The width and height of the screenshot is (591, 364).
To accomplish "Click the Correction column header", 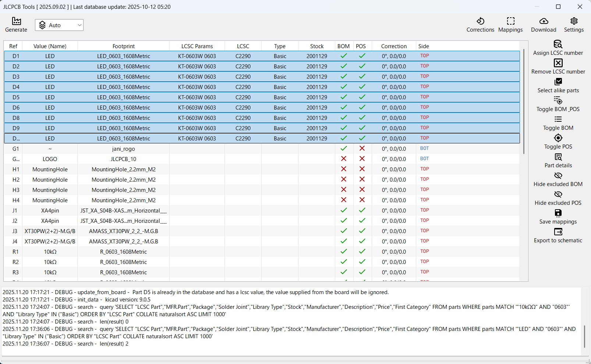I will 394,46.
